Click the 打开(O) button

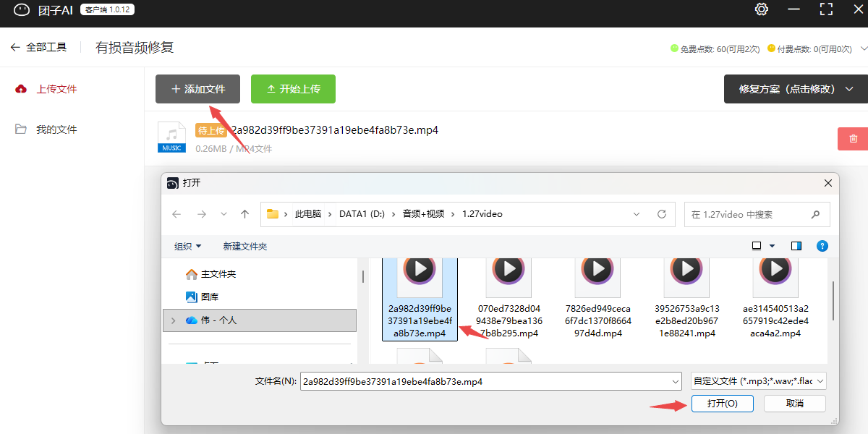723,403
